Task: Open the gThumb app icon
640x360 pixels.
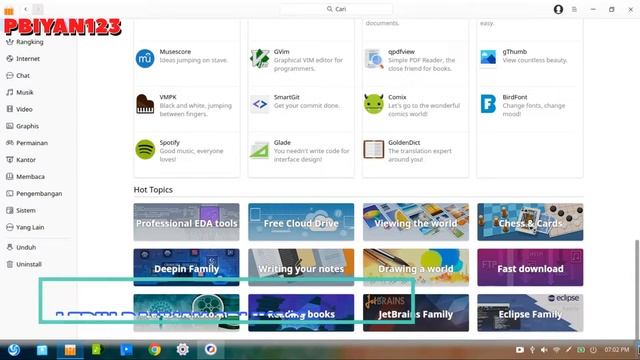Action: click(x=488, y=58)
